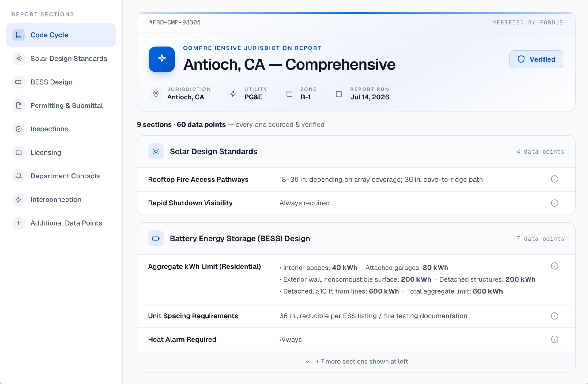The height and width of the screenshot is (384, 588).
Task: Open Additional Data Points section
Action: pyautogui.click(x=61, y=223)
